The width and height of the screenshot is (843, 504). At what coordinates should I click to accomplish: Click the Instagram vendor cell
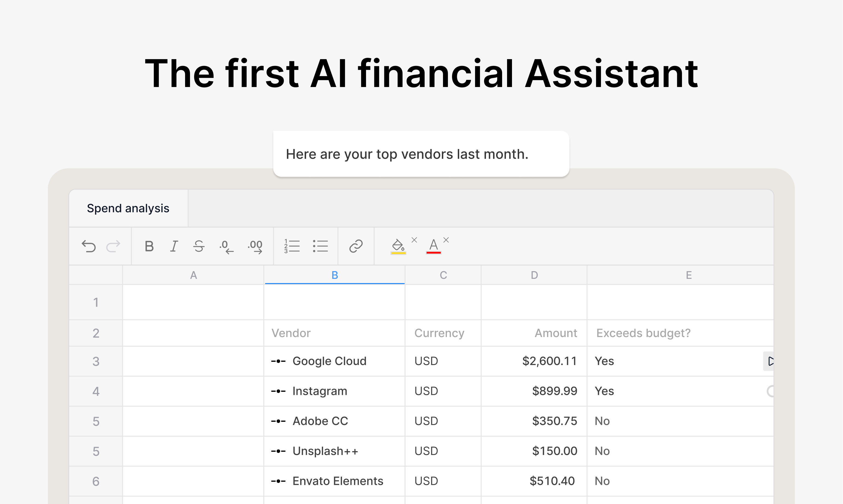click(335, 391)
